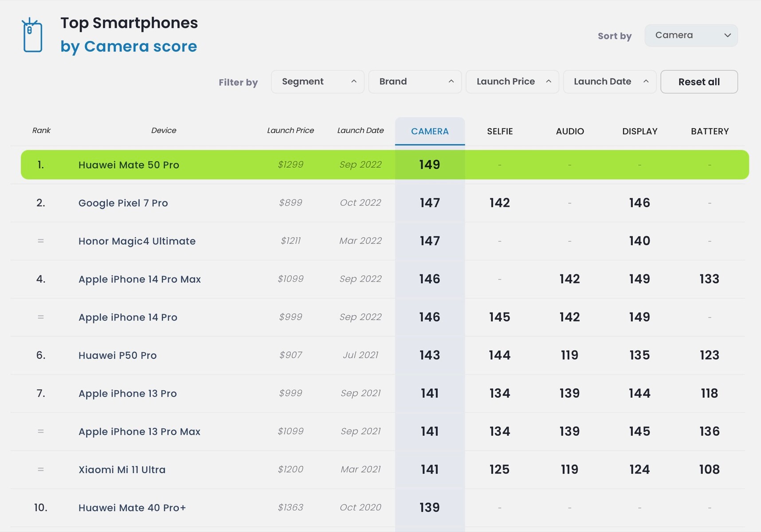The height and width of the screenshot is (532, 761).
Task: Click rank number 10 for Huawei Mate 40 Pro+
Action: point(41,508)
